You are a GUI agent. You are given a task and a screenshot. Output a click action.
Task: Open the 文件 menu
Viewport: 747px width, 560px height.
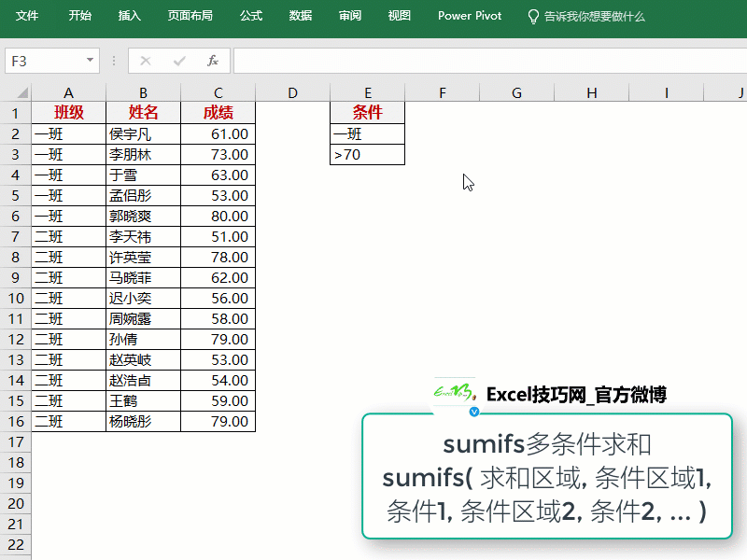click(26, 16)
